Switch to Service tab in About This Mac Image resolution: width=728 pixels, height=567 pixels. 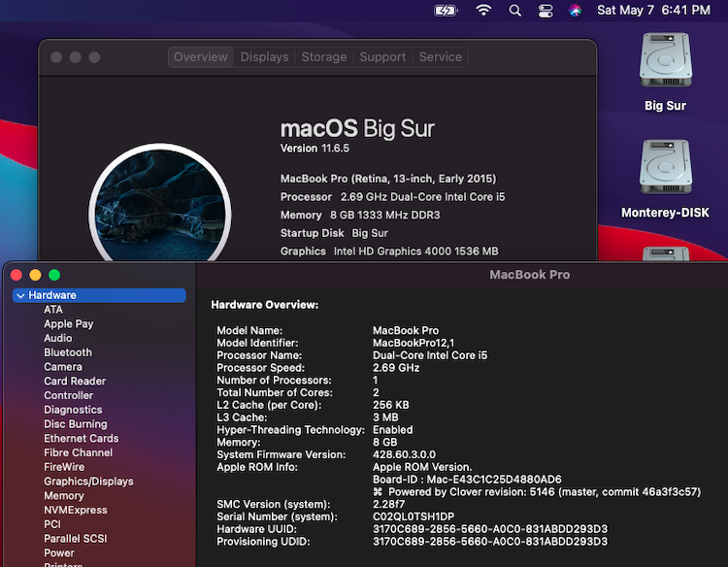pos(440,57)
